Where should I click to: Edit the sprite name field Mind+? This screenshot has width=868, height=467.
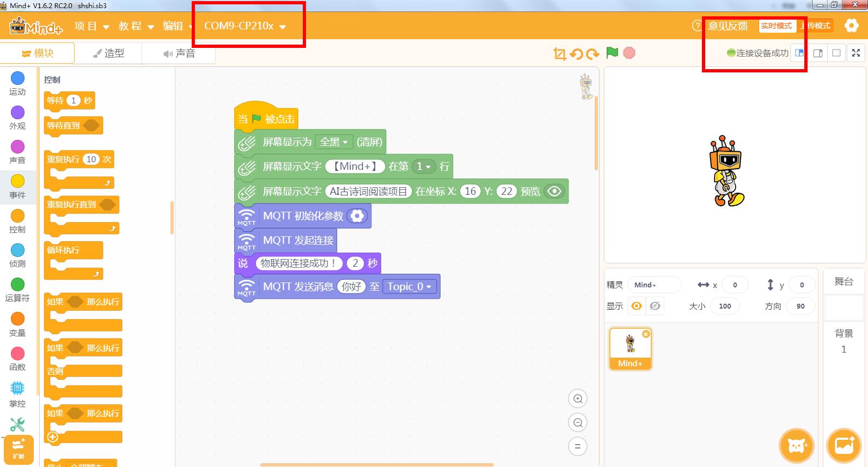(655, 285)
